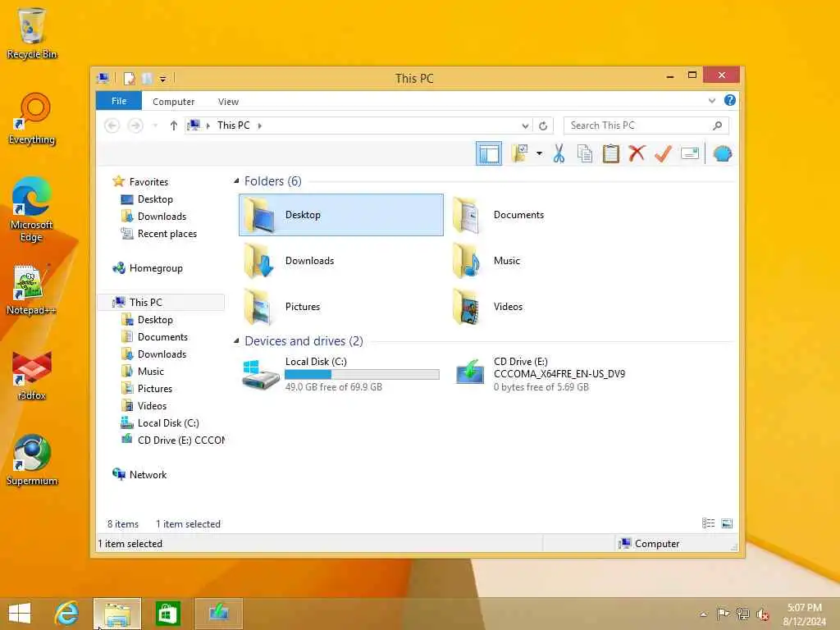This screenshot has height=630, width=840.
Task: Click the Forward navigation arrow
Action: pos(135,126)
